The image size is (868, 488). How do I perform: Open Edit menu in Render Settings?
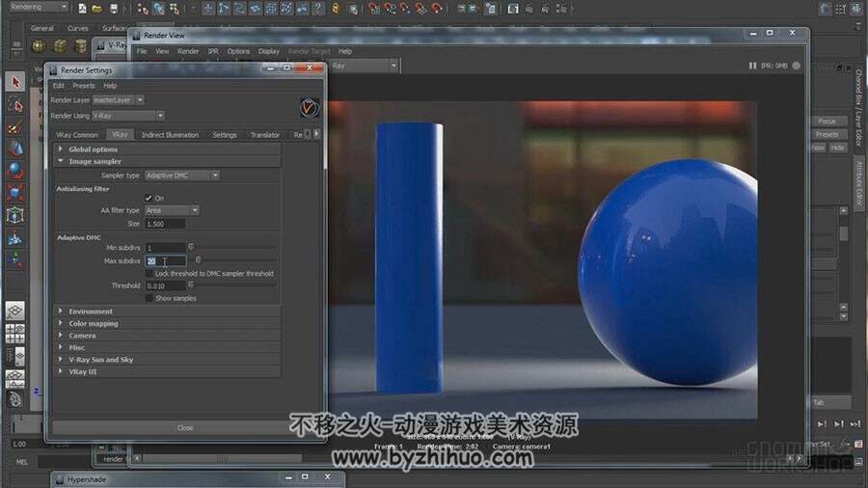click(58, 86)
